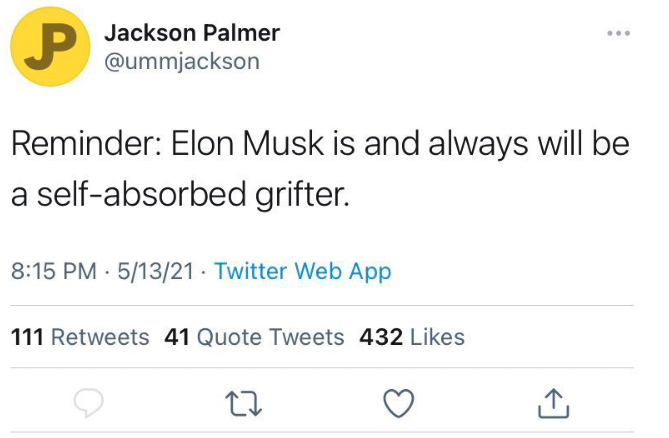Click the 5/13/21 date

[153, 271]
